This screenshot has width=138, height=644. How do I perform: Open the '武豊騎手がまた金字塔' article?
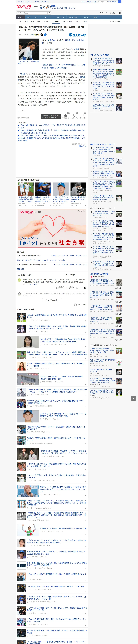click(63, 528)
